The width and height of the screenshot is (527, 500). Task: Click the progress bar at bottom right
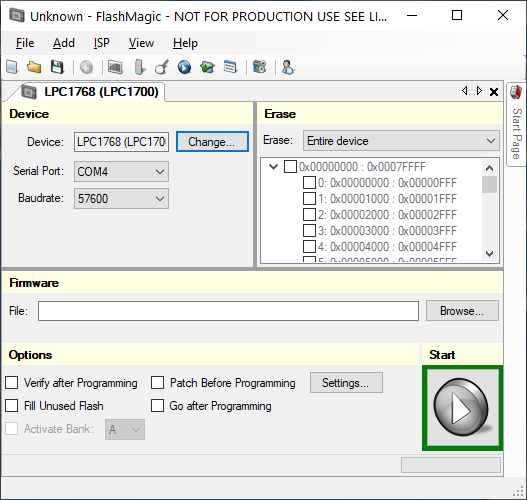pos(451,465)
